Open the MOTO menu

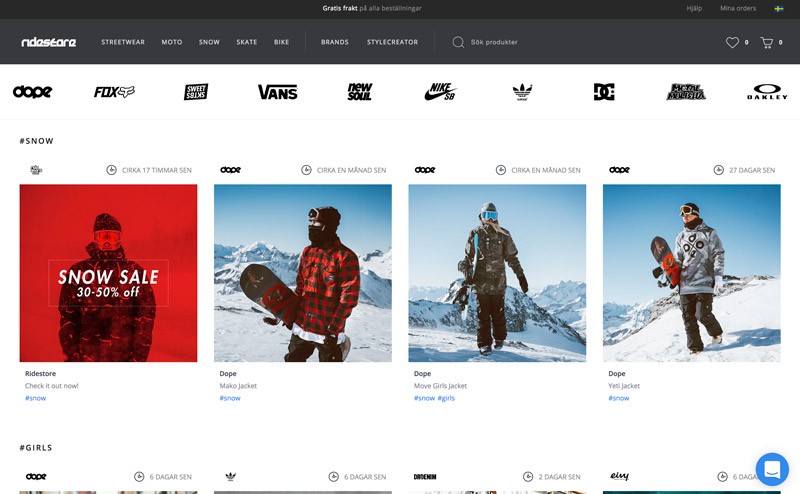click(x=172, y=42)
